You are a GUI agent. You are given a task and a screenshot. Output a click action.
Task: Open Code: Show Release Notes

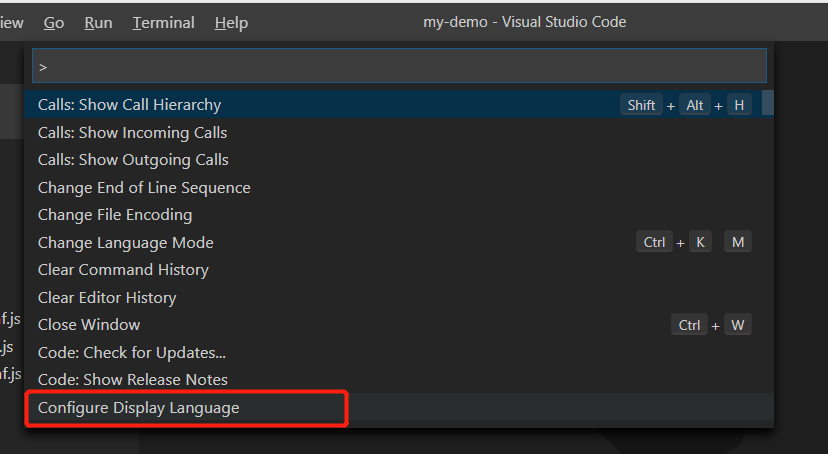pyautogui.click(x=133, y=380)
